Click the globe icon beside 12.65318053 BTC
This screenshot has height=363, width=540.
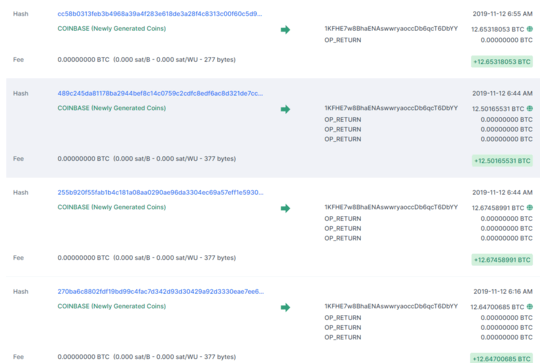click(x=530, y=29)
